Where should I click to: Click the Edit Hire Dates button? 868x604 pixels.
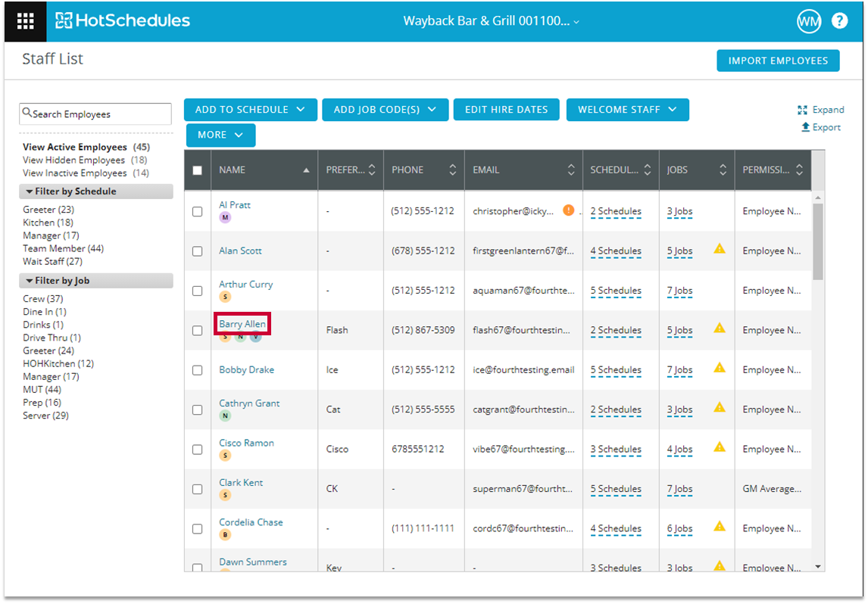(506, 110)
